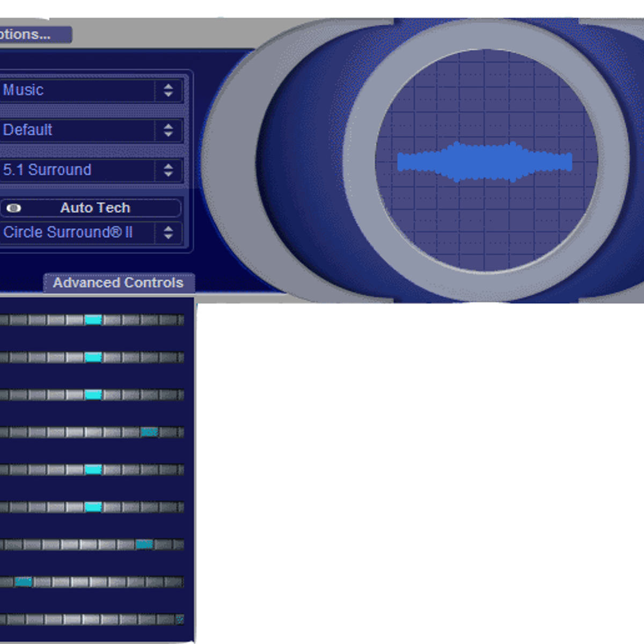Switch to the Advanced Controls tab
This screenshot has height=644, width=644.
coord(118,283)
